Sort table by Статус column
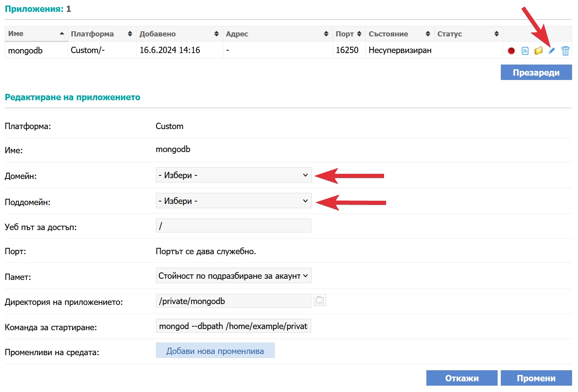This screenshot has height=392, width=578. click(x=468, y=34)
